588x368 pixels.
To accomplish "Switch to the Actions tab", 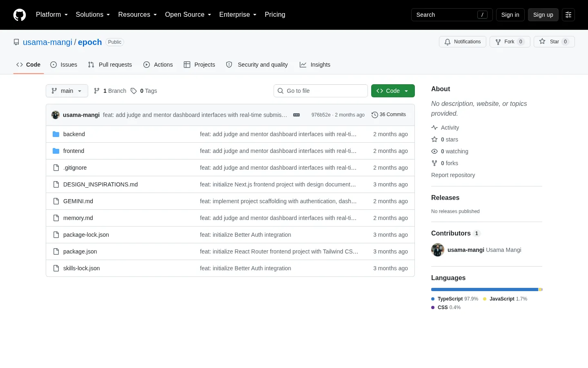I will pyautogui.click(x=158, y=65).
